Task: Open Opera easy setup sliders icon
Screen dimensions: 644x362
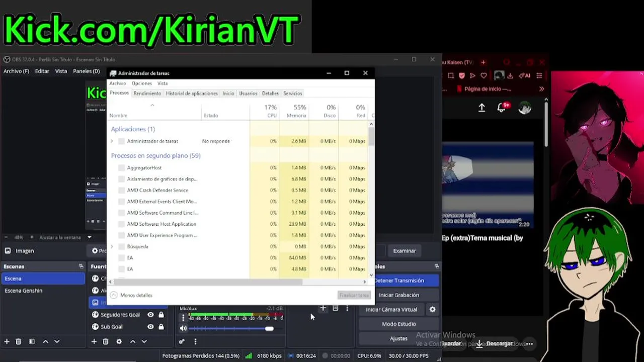Action: [x=539, y=75]
